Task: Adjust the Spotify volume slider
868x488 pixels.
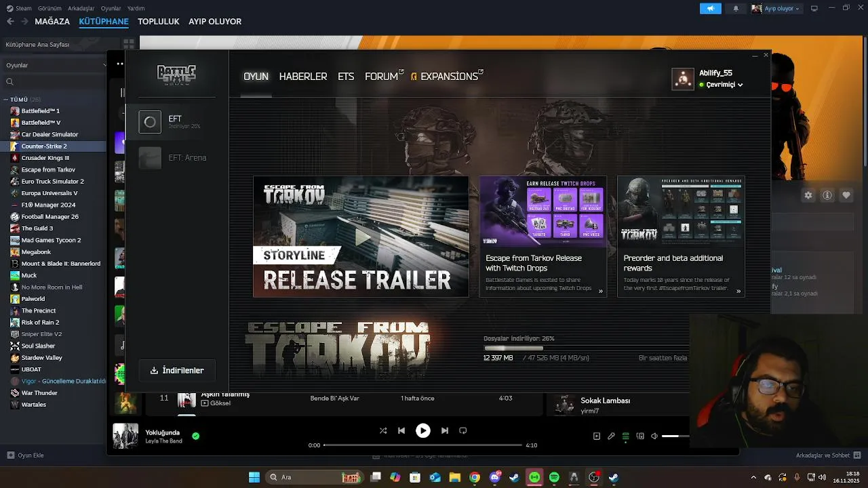Action: pos(675,436)
